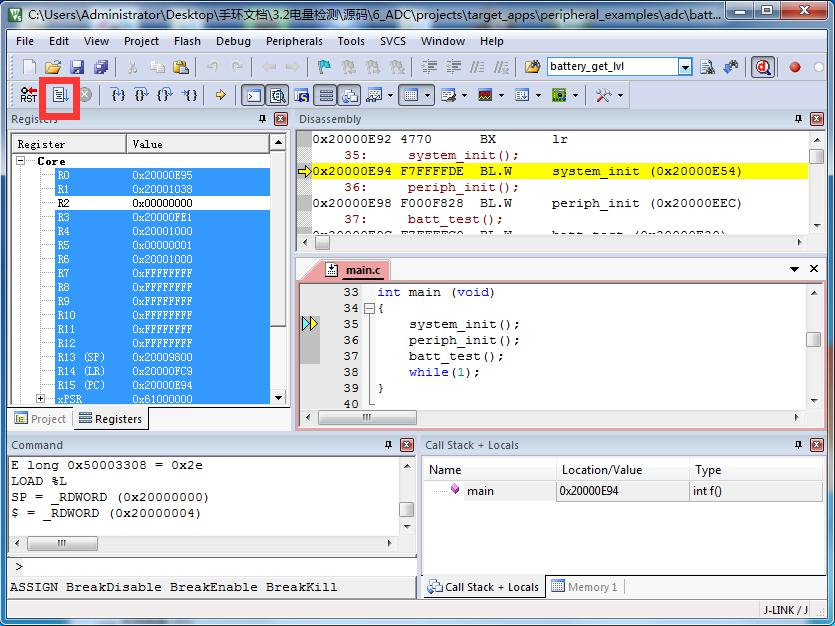Open the Serial windows dropdown arrow
835x626 pixels.
point(464,96)
